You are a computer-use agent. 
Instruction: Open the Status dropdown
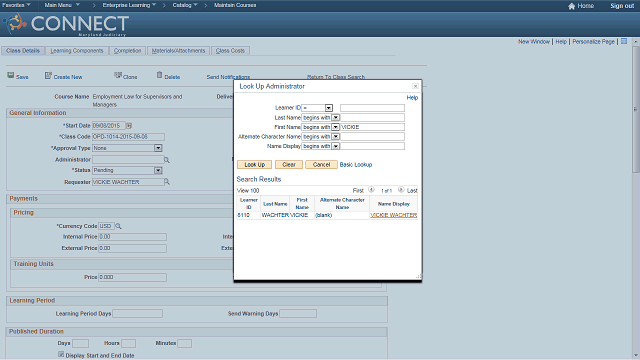pyautogui.click(x=158, y=170)
